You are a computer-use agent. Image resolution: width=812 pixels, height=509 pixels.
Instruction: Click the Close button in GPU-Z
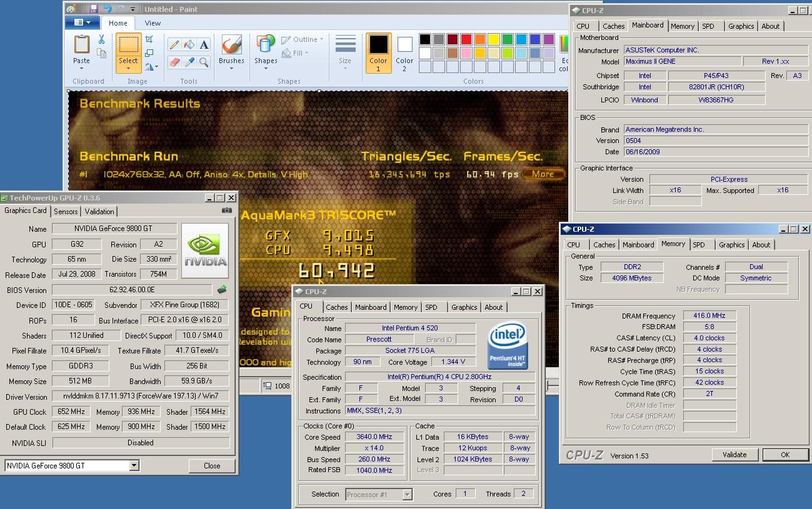point(212,465)
